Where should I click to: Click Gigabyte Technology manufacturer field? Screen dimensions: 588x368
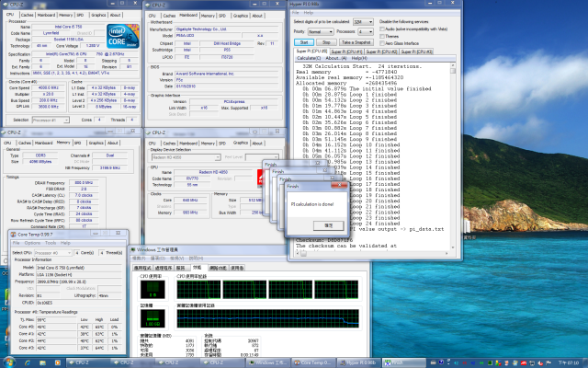227,29
